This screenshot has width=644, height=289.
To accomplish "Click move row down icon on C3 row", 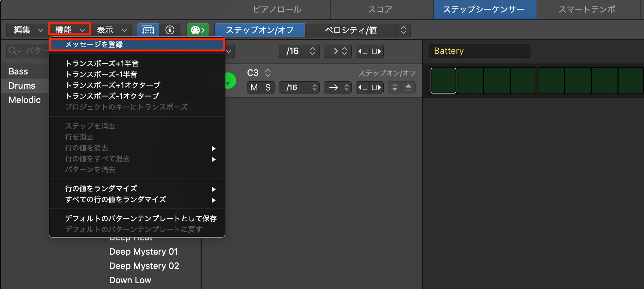I will 395,87.
